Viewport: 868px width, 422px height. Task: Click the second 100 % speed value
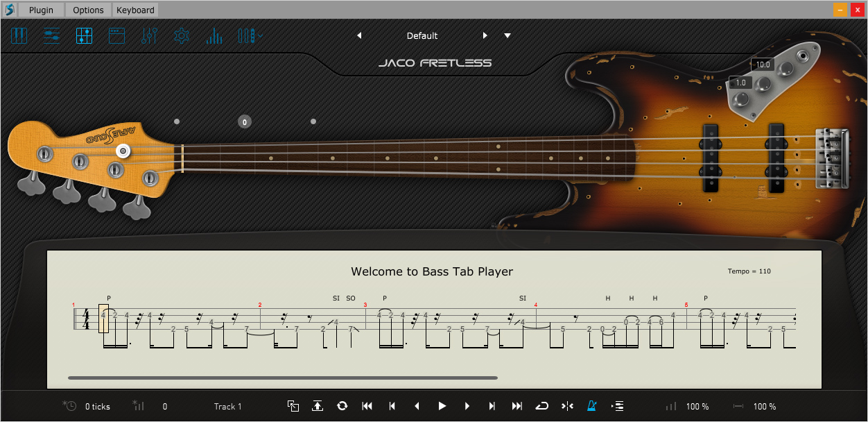(765, 407)
